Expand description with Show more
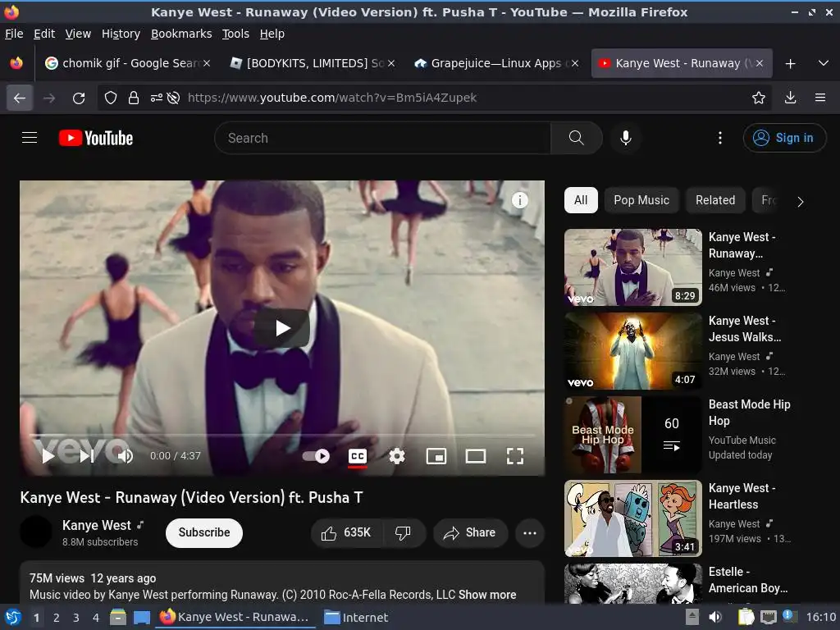This screenshot has width=840, height=630. pos(487,595)
